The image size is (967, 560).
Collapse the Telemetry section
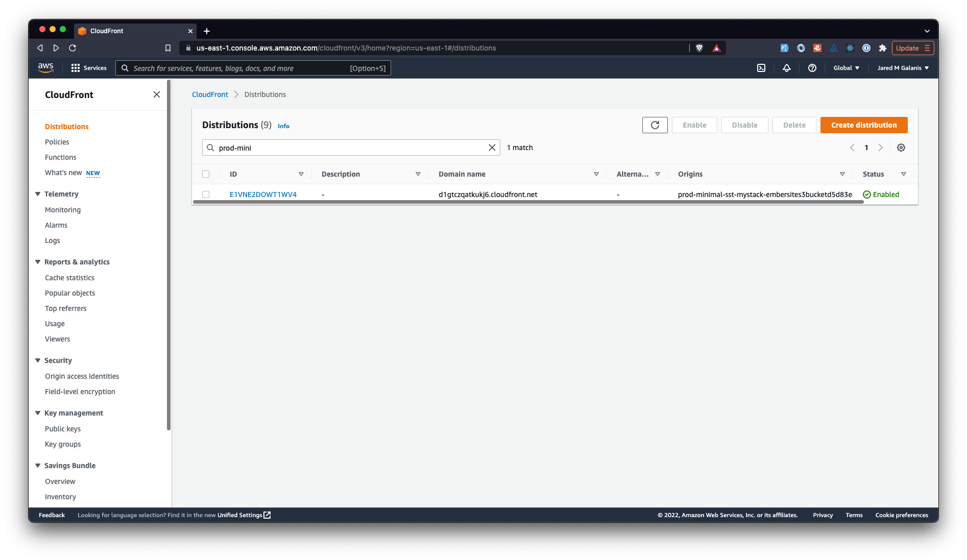(x=37, y=194)
